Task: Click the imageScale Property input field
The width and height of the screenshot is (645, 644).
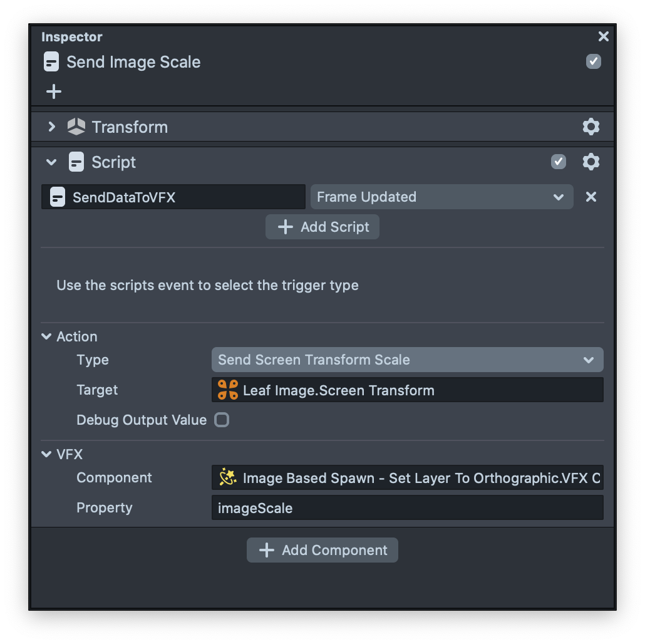Action: coord(407,508)
